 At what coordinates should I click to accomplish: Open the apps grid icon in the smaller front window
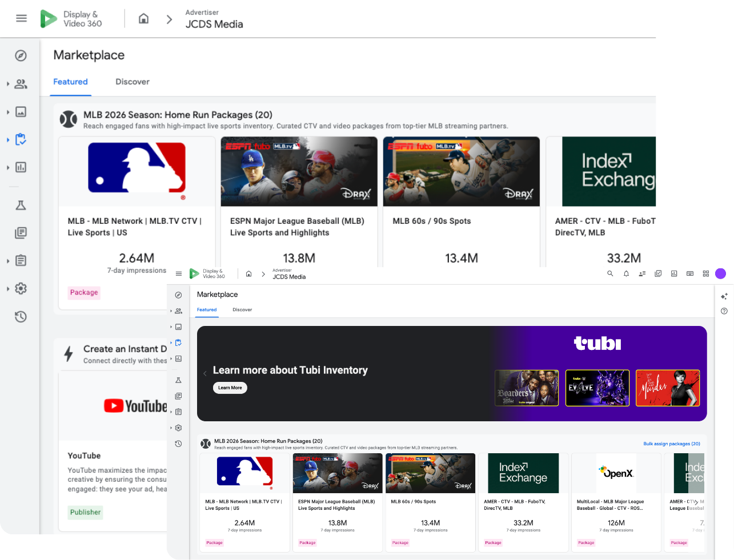pos(706,273)
